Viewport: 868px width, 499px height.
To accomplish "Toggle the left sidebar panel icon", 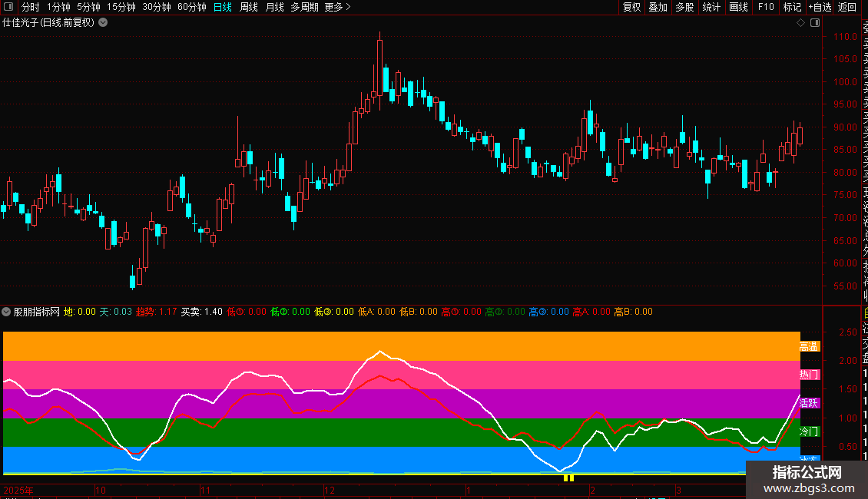I will (8, 7).
